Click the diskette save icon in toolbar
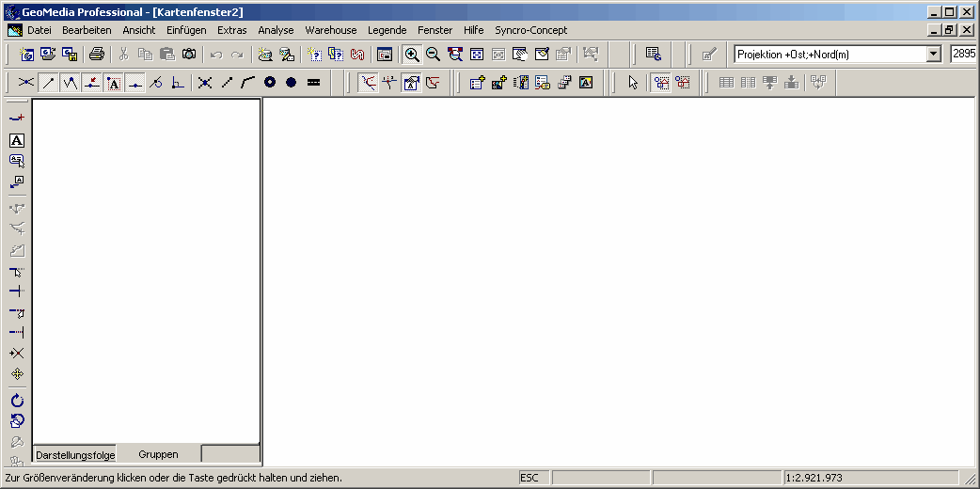The width and height of the screenshot is (980, 489). click(x=70, y=55)
